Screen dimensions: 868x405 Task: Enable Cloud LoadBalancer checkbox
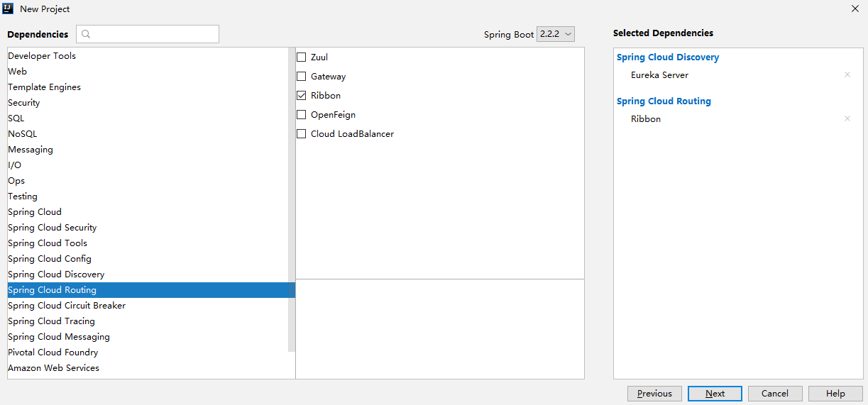click(x=302, y=134)
